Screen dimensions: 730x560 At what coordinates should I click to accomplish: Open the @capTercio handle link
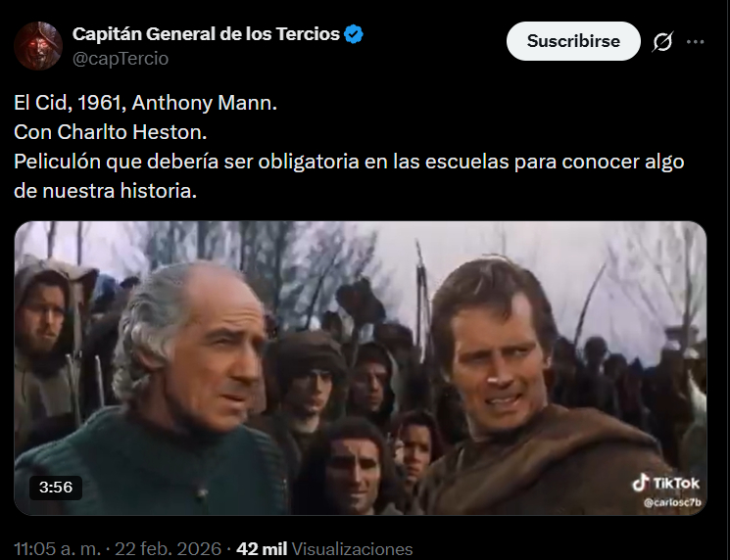point(121,59)
